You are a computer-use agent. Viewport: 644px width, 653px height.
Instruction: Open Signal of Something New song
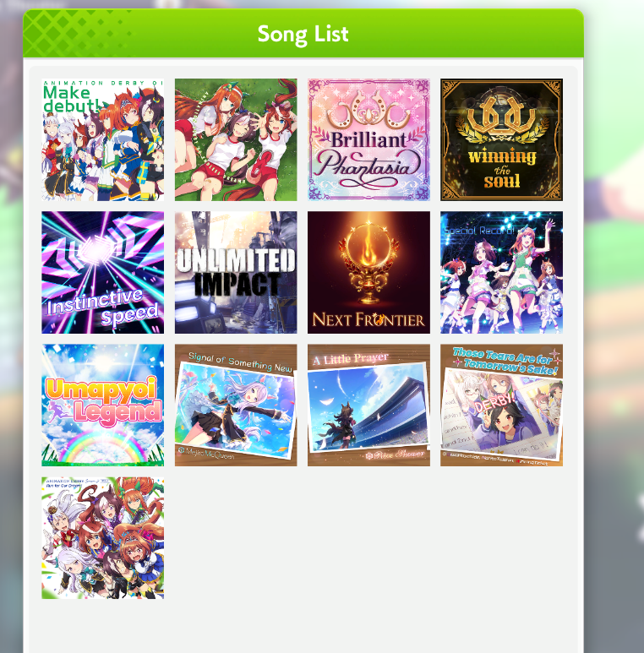coord(236,405)
